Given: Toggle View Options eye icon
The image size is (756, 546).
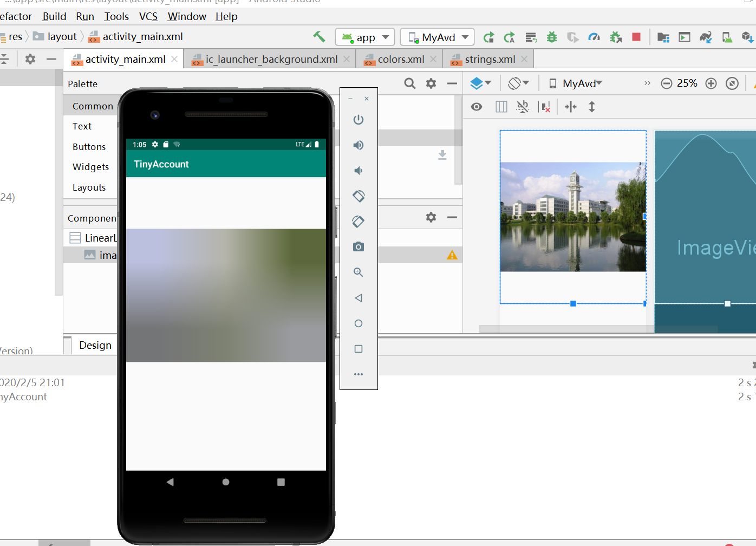Looking at the screenshot, I should point(477,107).
